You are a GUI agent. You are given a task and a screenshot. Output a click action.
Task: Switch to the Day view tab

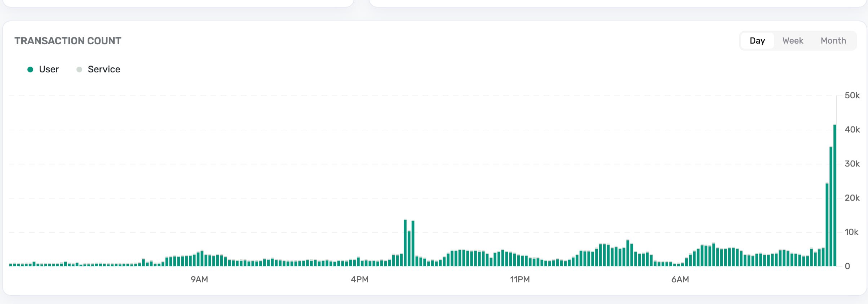[757, 41]
